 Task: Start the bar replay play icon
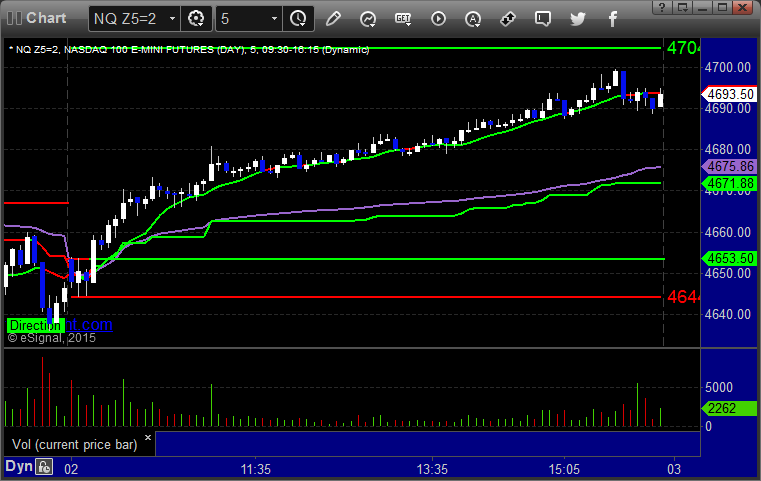(438, 19)
